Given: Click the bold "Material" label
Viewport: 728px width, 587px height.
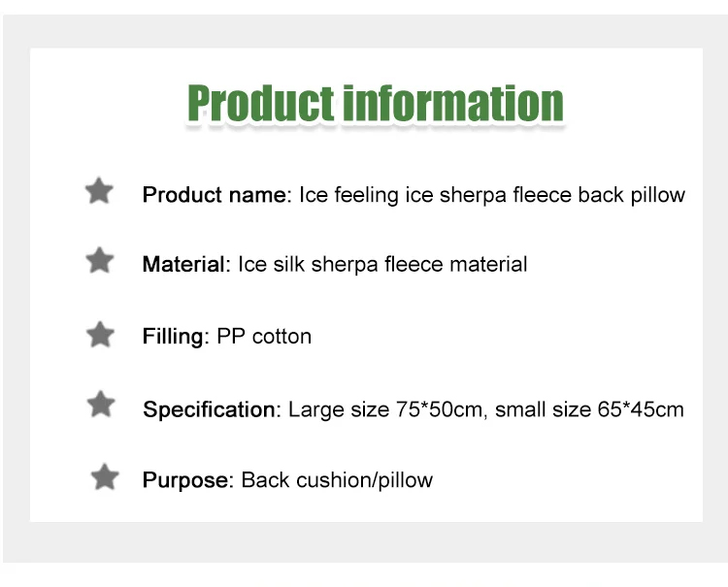Looking at the screenshot, I should pos(185,264).
